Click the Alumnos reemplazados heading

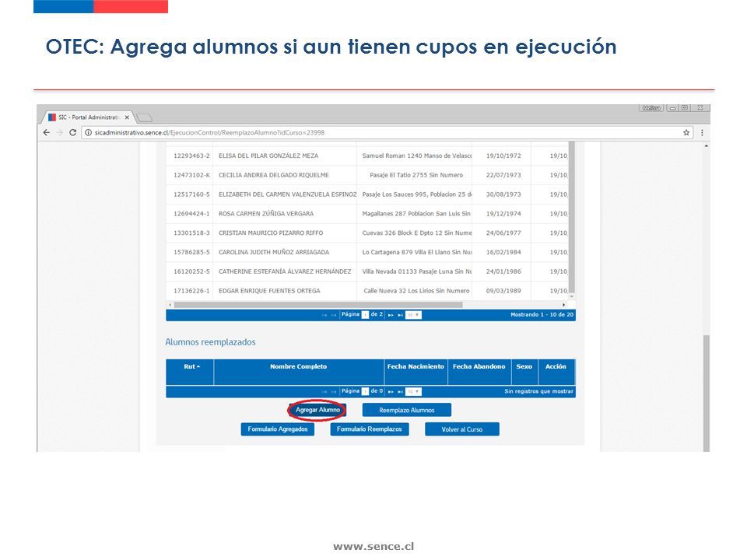(210, 342)
